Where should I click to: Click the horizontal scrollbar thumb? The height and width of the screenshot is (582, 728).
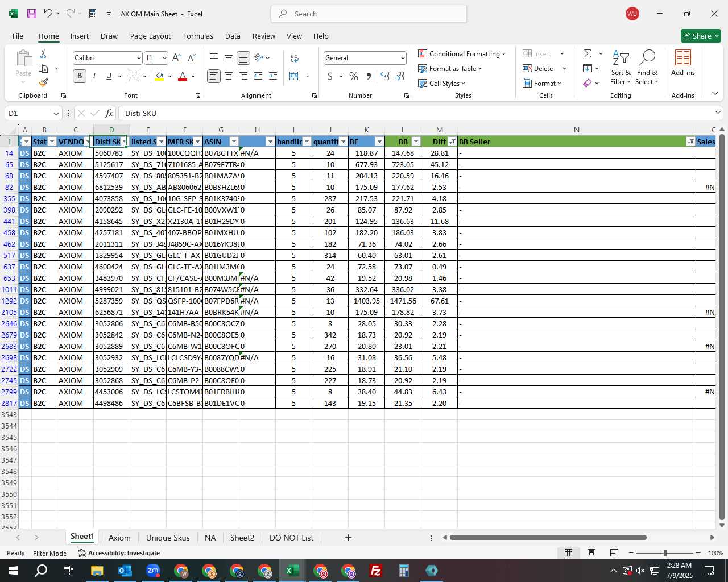click(x=548, y=538)
